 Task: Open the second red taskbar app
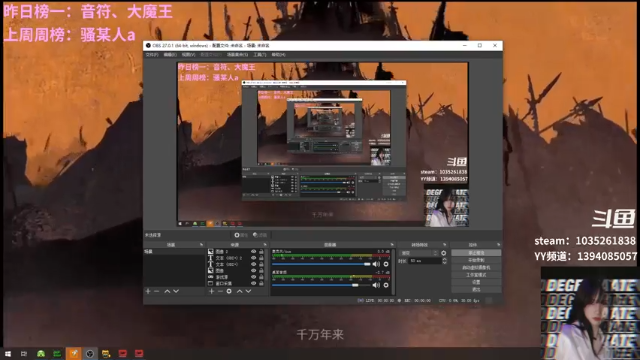click(139, 353)
